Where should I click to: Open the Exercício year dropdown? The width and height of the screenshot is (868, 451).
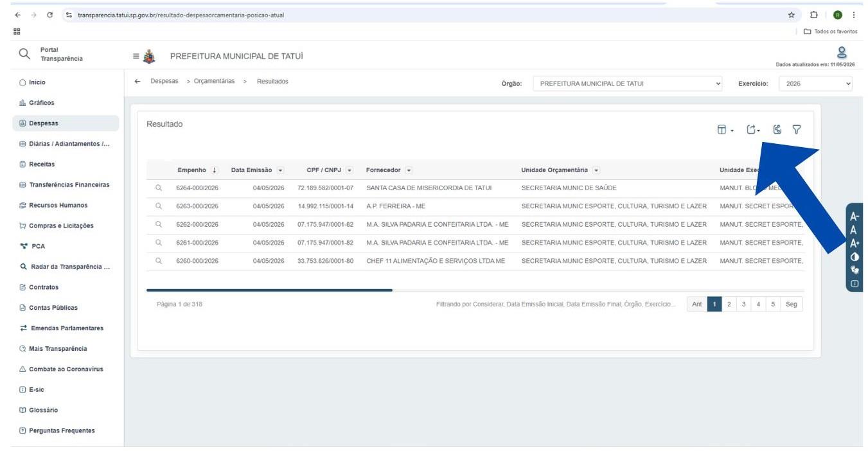tap(815, 84)
